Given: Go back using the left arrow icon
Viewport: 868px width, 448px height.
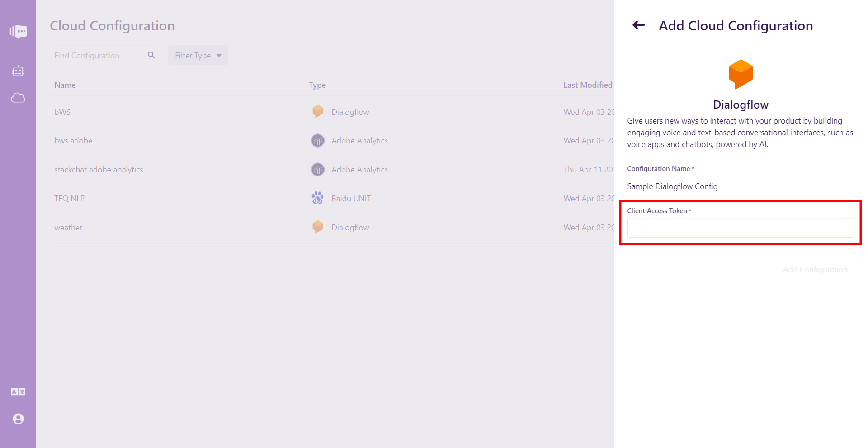Looking at the screenshot, I should pos(638,25).
